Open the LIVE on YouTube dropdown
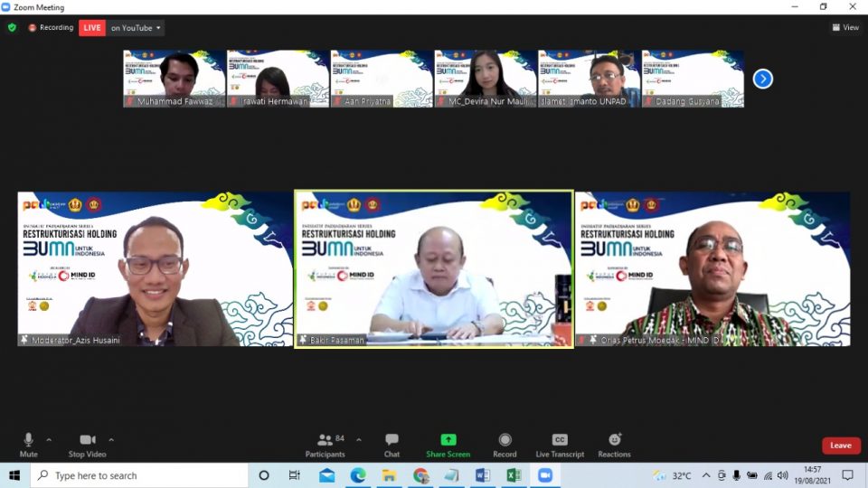868x488 pixels. [136, 28]
